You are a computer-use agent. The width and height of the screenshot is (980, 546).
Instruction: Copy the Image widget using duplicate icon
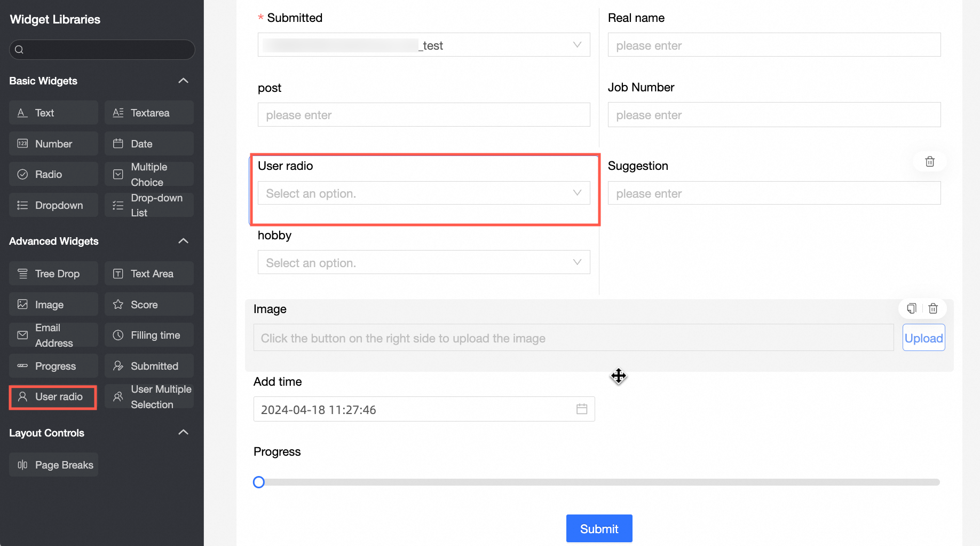[x=911, y=308]
